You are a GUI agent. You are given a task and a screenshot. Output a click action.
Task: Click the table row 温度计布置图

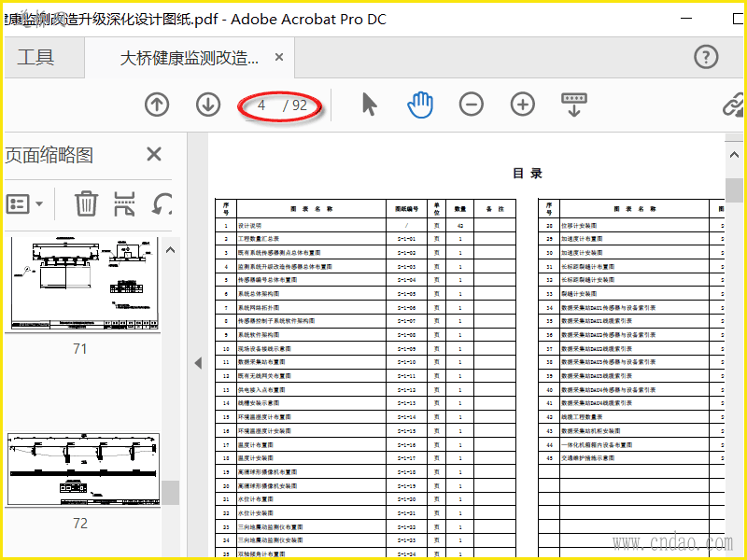tap(365, 444)
